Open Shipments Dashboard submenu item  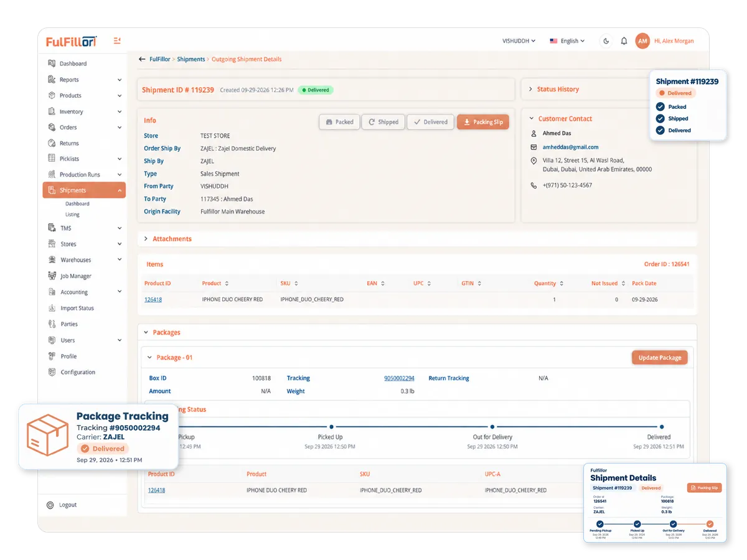click(77, 204)
